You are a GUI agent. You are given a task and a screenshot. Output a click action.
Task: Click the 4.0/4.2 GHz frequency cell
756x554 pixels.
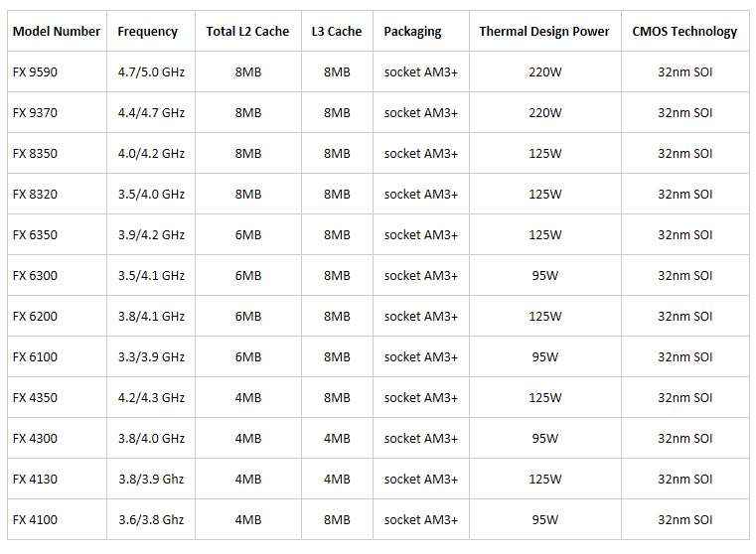(151, 154)
